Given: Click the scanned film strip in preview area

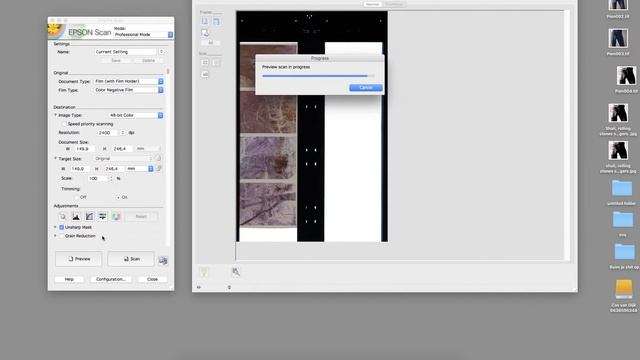Looking at the screenshot, I should coord(268,135).
